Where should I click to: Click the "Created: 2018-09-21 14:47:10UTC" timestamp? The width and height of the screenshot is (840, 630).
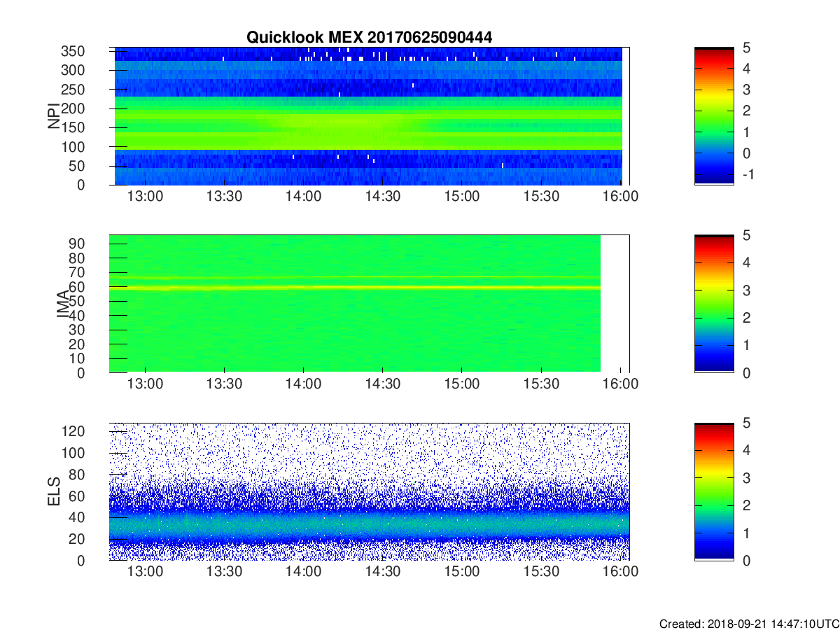pos(749,623)
